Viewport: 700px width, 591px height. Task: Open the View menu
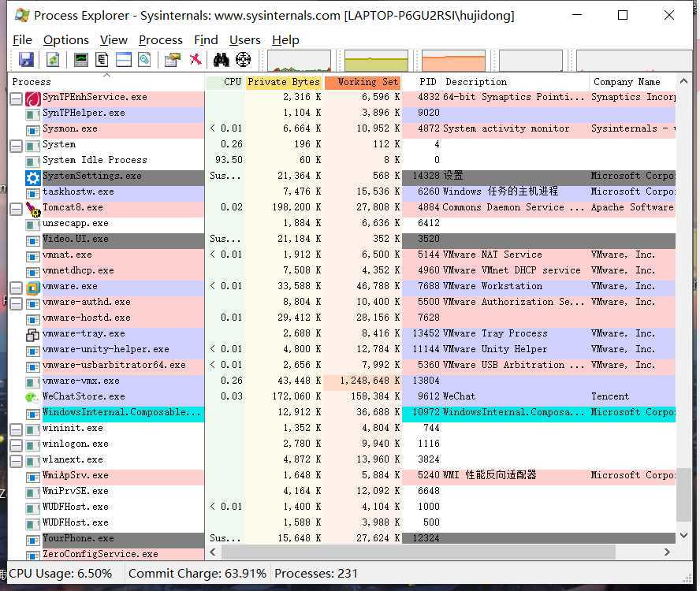[x=114, y=40]
